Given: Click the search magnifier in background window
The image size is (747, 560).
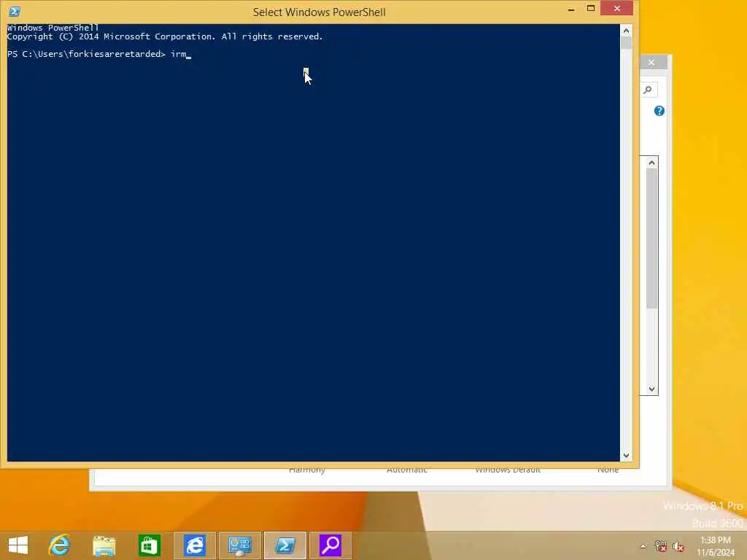Looking at the screenshot, I should pyautogui.click(x=648, y=90).
